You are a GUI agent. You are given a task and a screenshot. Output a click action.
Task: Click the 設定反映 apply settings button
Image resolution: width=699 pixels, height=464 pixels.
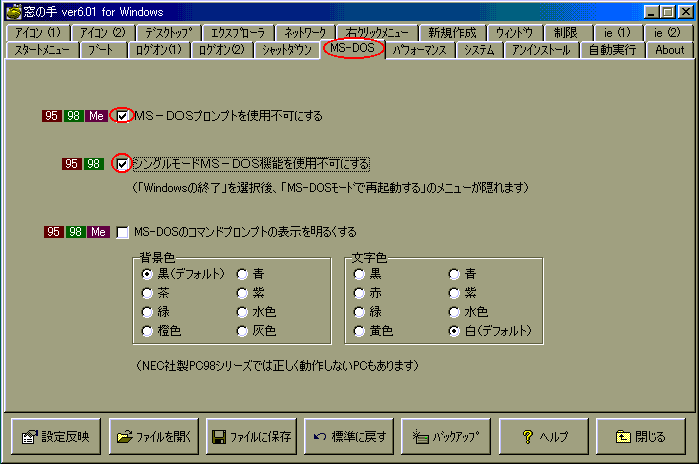click(56, 436)
